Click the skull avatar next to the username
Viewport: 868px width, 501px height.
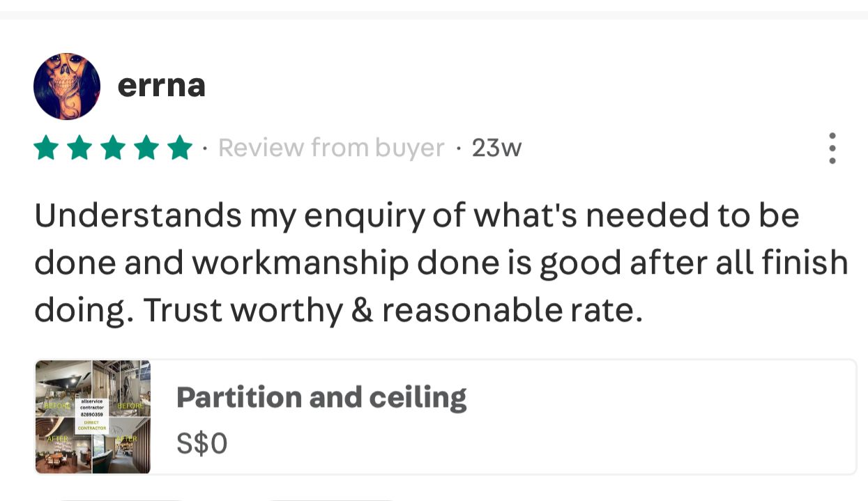[67, 86]
